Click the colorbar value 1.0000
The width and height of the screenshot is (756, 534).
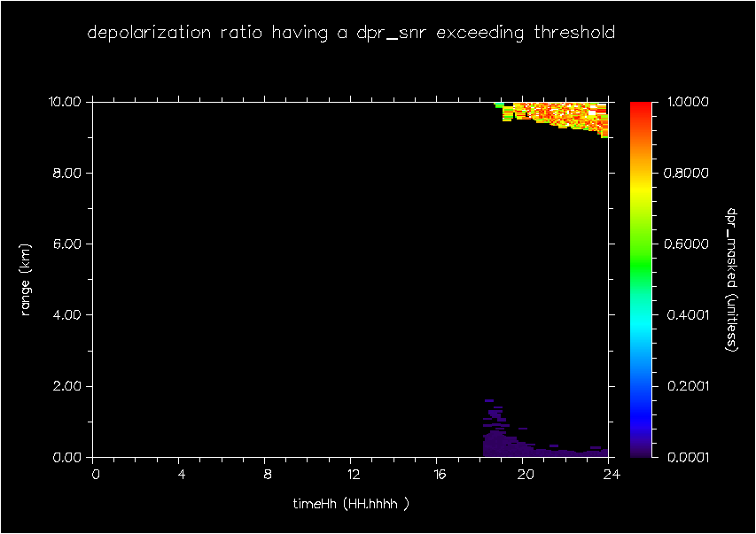(x=688, y=102)
